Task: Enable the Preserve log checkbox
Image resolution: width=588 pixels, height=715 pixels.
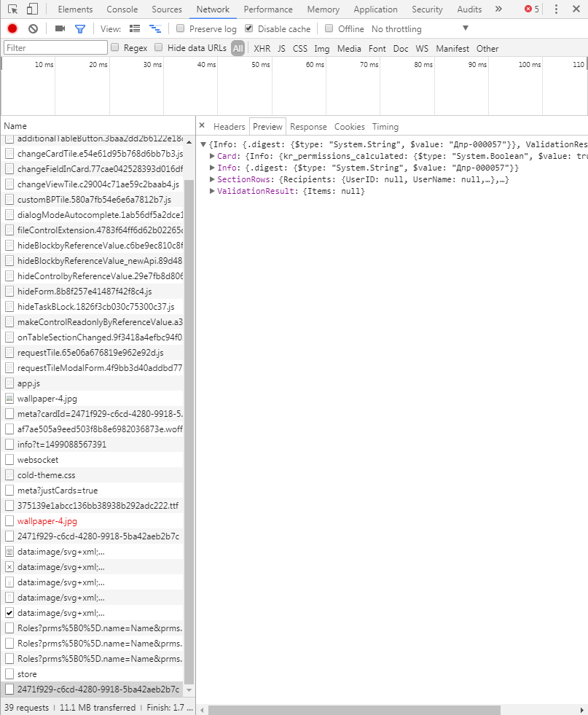Action: [181, 28]
